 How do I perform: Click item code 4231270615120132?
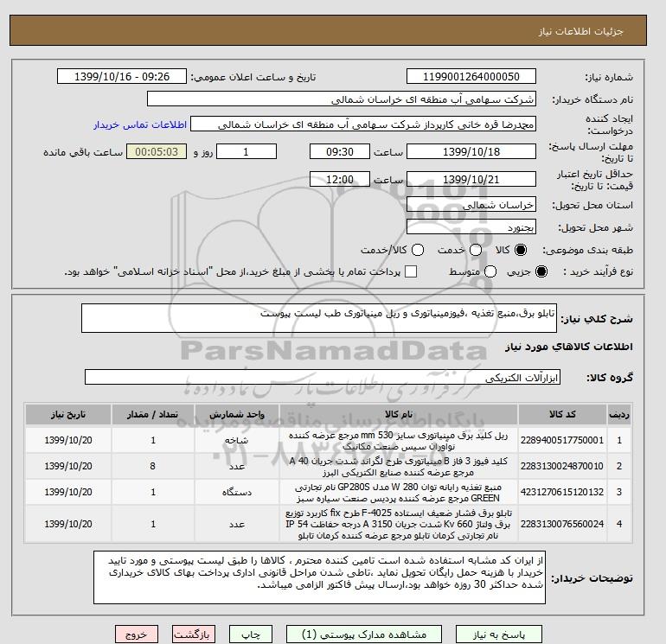[562, 492]
